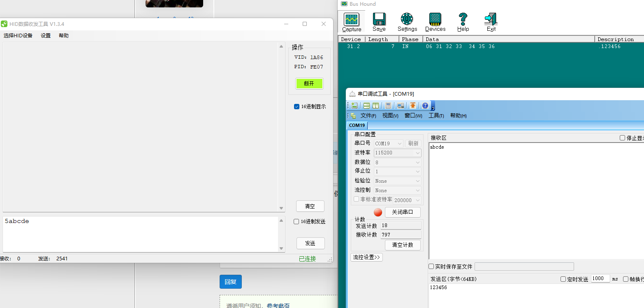Open the calculator icon in serial tool toolbar
Viewport: 644px width, 308px height.
pos(388,106)
